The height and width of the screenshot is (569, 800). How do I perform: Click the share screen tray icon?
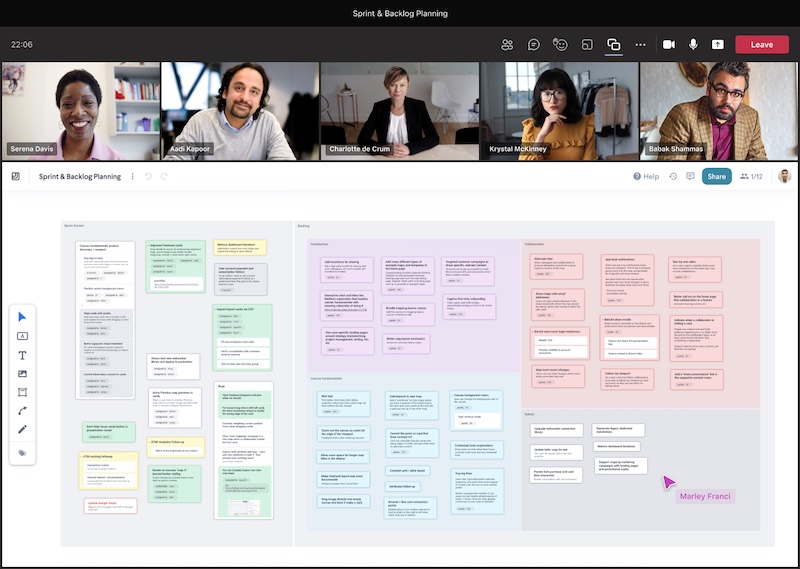point(718,45)
